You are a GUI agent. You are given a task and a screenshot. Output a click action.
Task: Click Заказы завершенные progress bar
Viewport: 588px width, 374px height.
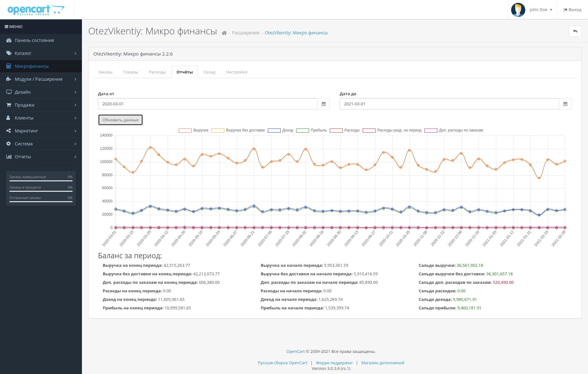tap(41, 181)
